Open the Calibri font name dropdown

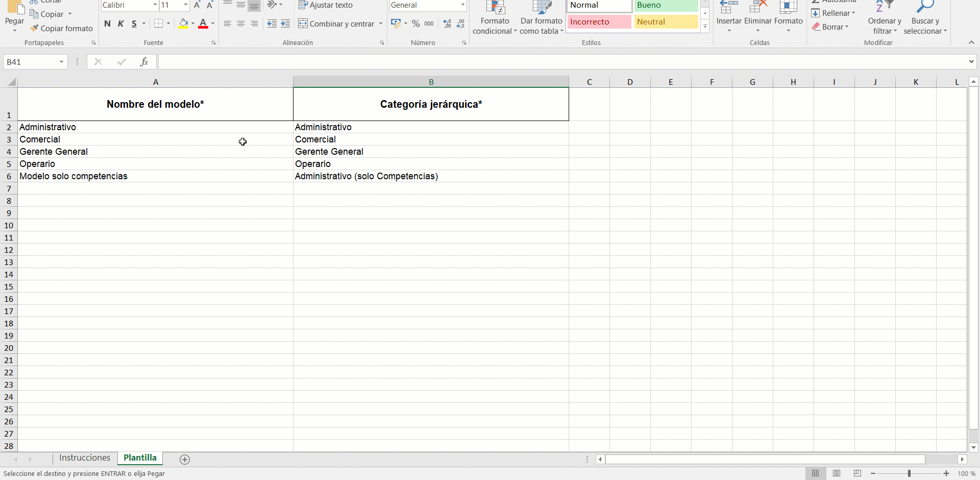coord(155,5)
